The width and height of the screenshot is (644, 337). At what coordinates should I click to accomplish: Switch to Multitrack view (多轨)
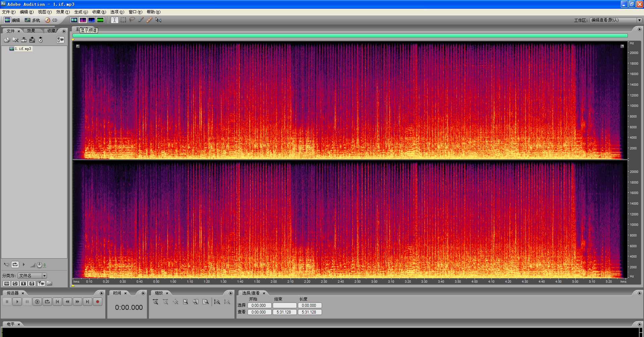[x=33, y=20]
